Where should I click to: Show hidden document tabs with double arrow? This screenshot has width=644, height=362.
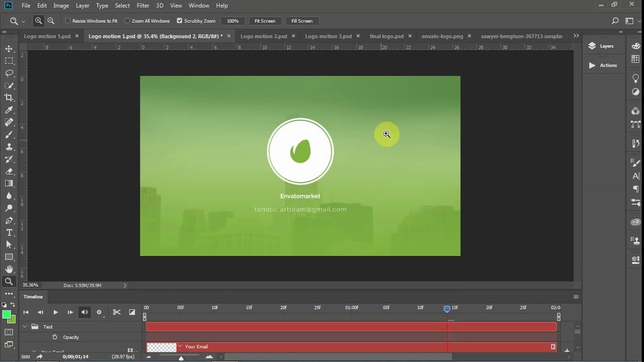tap(576, 36)
